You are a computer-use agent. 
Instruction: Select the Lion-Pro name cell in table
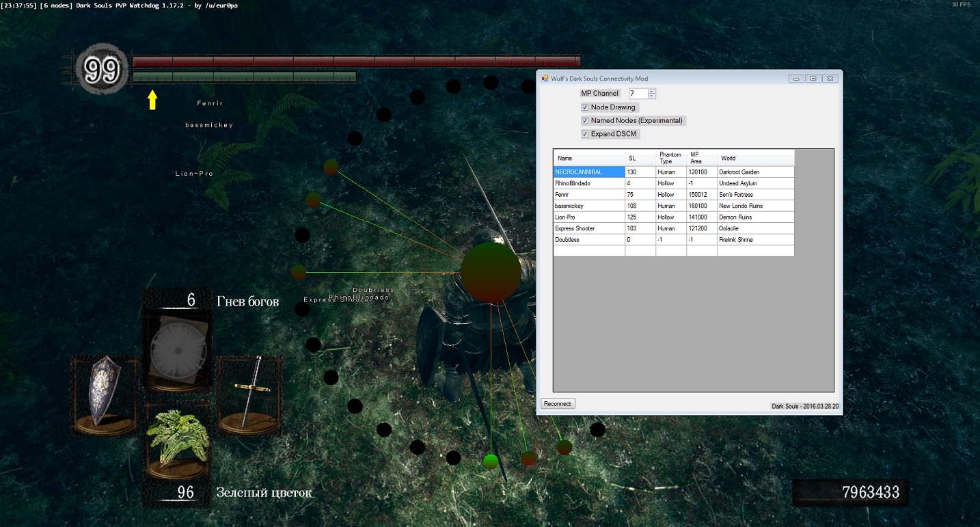click(589, 217)
